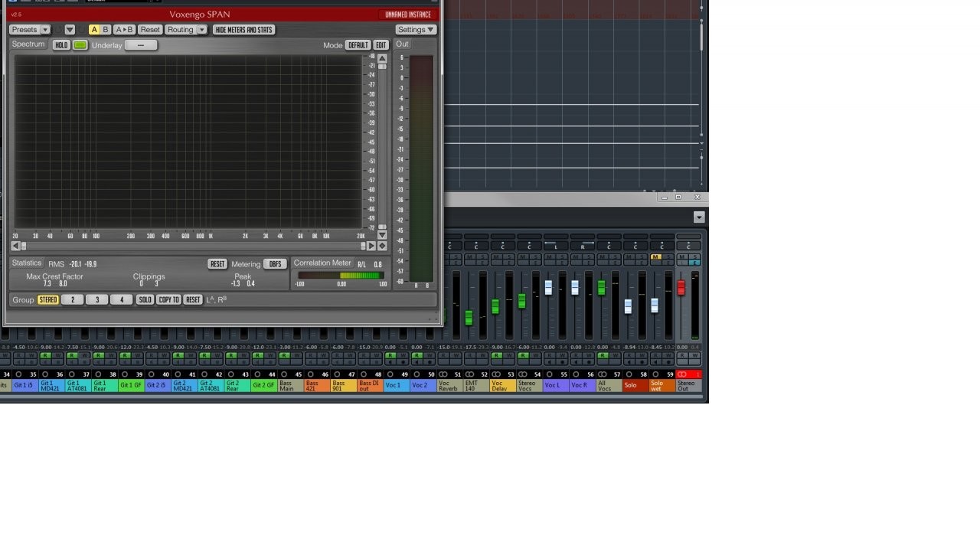Copy A to B with A▸B button
The height and width of the screenshot is (552, 980).
(124, 30)
